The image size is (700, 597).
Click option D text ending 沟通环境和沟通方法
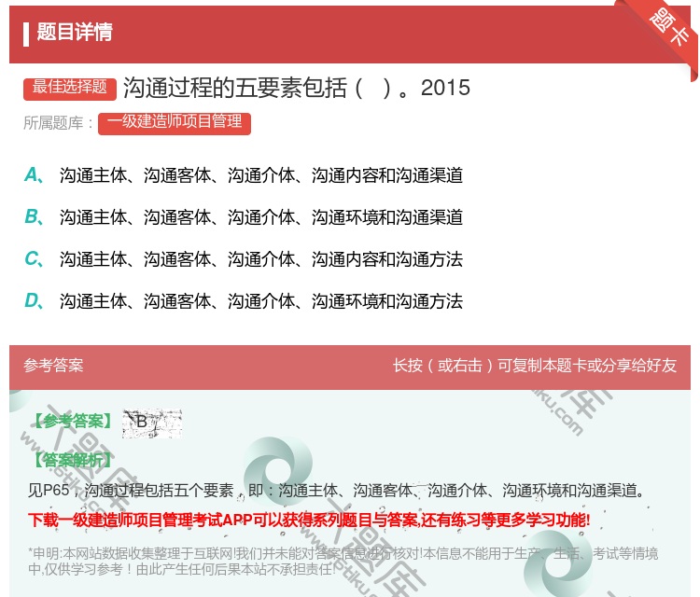point(261,301)
